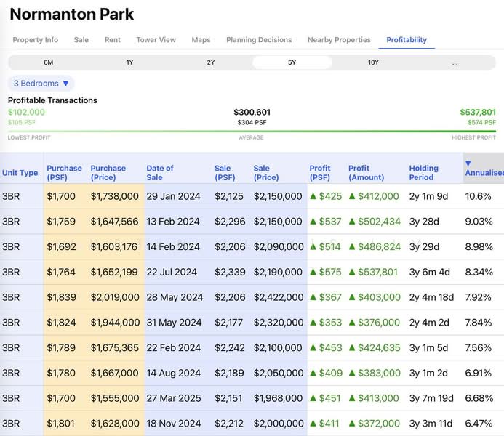
Task: Select the 22 Jul 2024 transaction row
Action: tap(172, 272)
